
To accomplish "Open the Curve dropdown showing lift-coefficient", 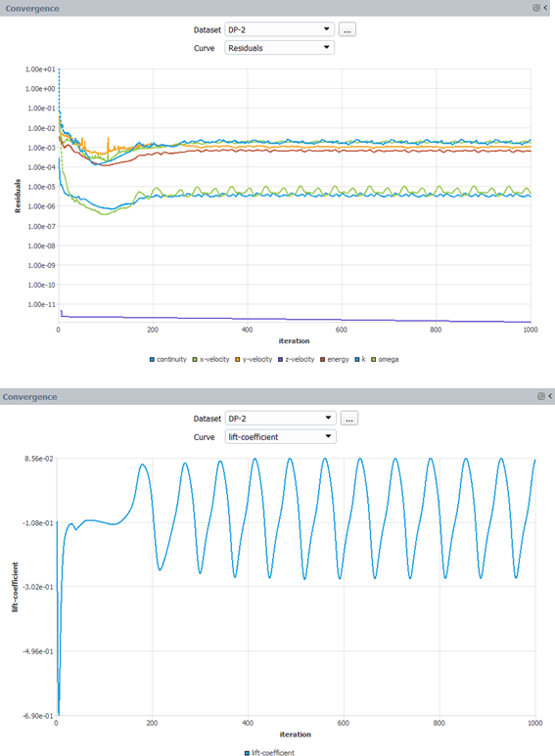I will click(x=280, y=437).
